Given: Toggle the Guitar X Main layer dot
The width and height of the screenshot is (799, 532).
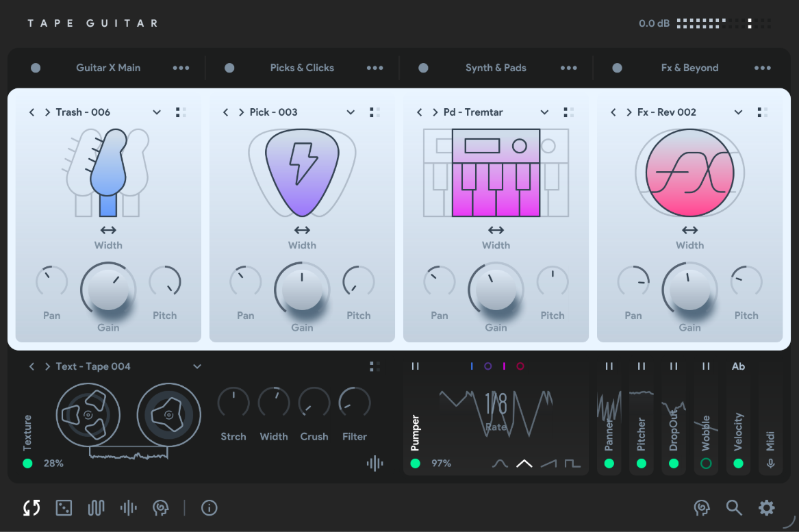Looking at the screenshot, I should click(x=36, y=68).
